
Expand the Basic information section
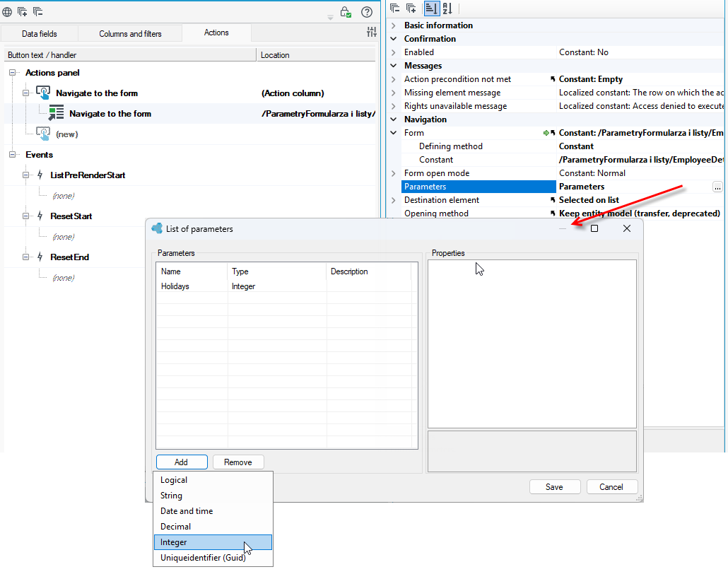(394, 25)
